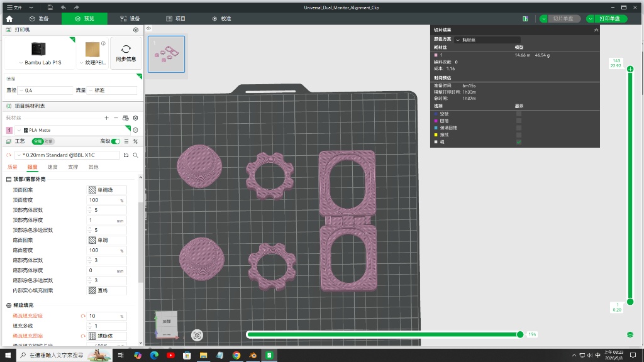Viewport: 644px width, 362px height.
Task: Open the 速度 settings tab
Action: click(52, 167)
